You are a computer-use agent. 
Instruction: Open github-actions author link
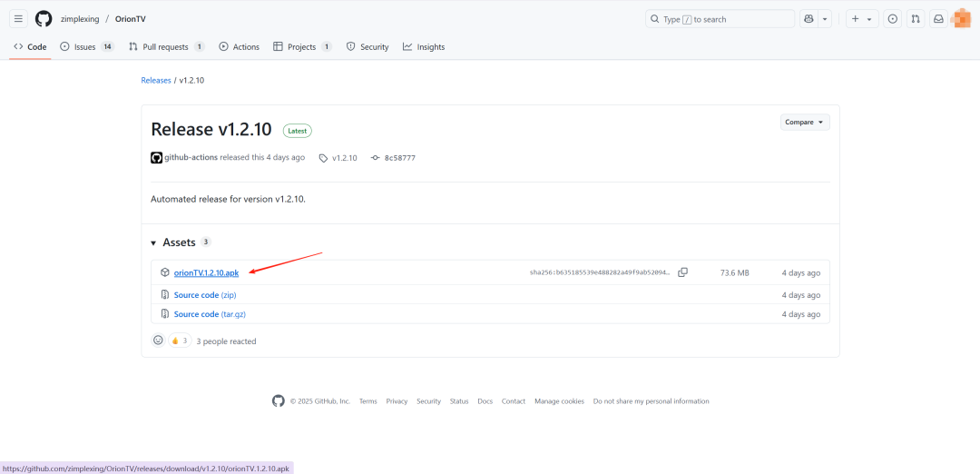pos(191,158)
